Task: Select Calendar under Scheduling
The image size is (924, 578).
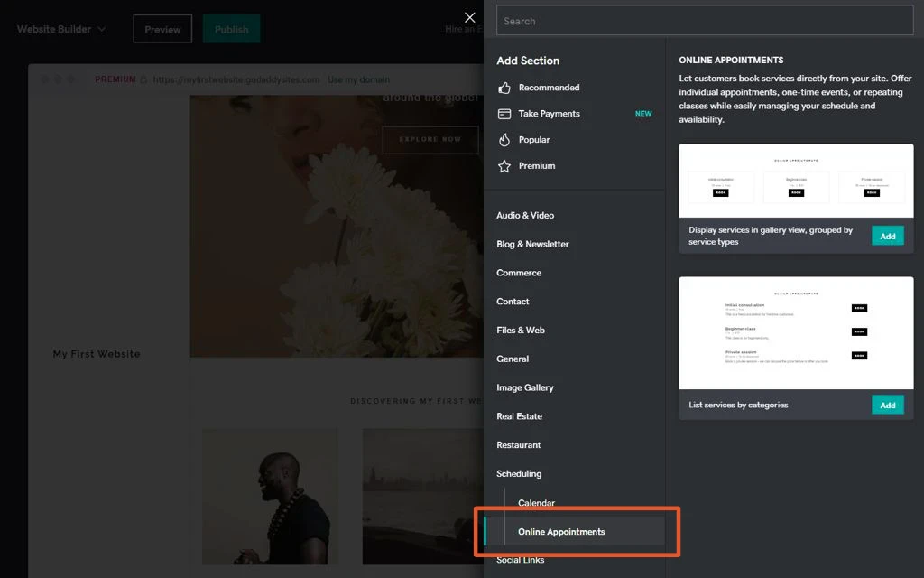Action: tap(536, 503)
